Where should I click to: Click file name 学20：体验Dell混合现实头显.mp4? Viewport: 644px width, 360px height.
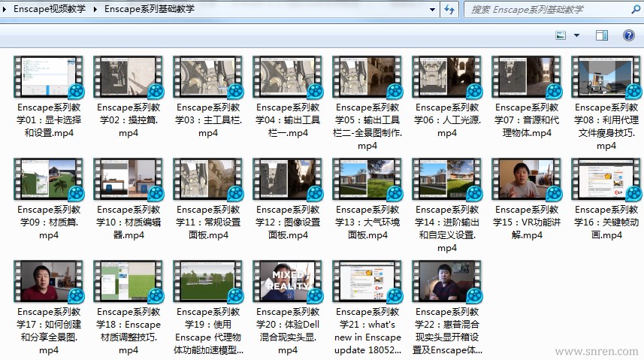(288, 331)
